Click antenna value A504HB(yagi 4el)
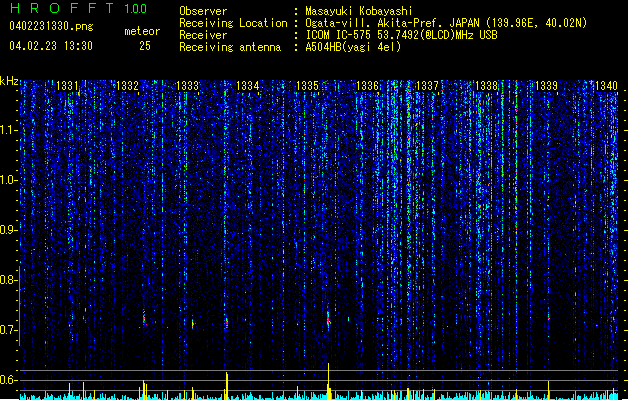This screenshot has height=400, width=629. tap(353, 47)
